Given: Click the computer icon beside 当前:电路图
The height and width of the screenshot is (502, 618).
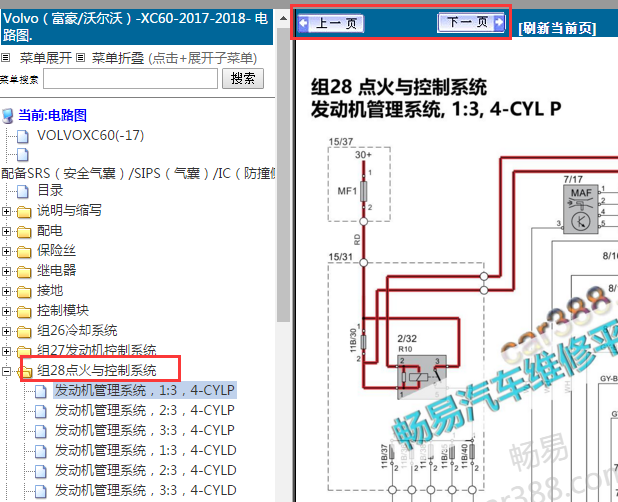Looking at the screenshot, I should (8, 116).
